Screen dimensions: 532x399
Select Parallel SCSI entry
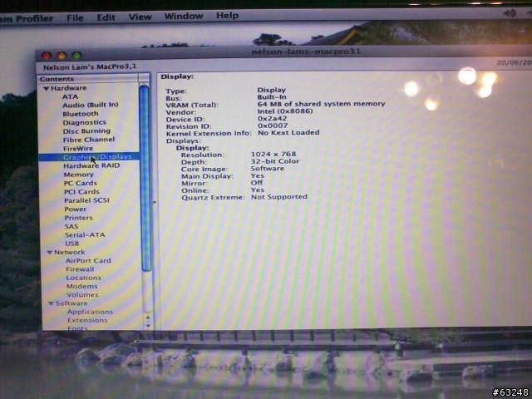(x=86, y=200)
